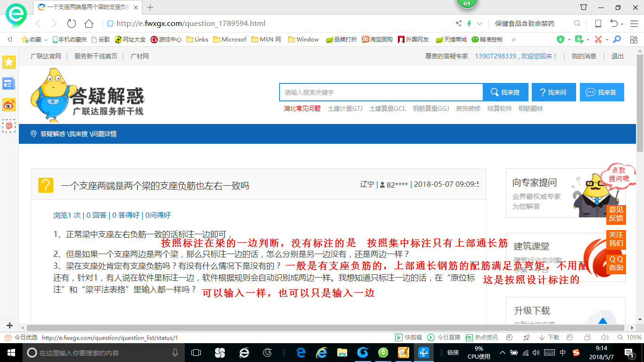Click the blue news feed sidebar icon
Image resolution: width=644 pixels, height=362 pixels.
pyautogui.click(x=9, y=83)
